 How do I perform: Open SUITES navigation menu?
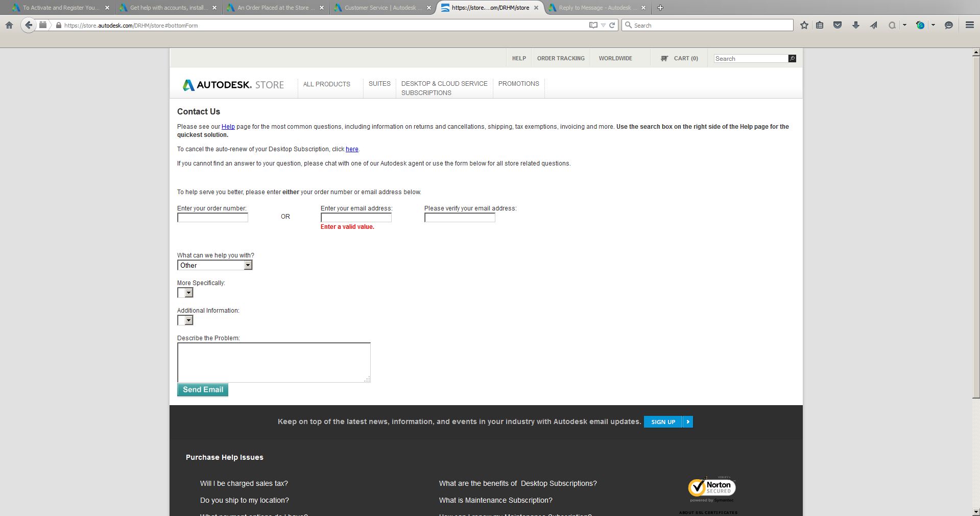pos(379,83)
